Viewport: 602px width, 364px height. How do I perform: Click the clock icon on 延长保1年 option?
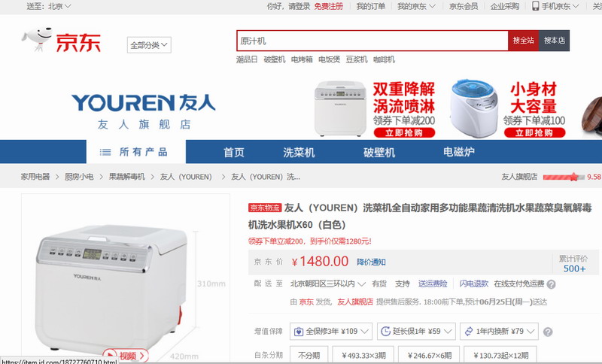pos(385,332)
